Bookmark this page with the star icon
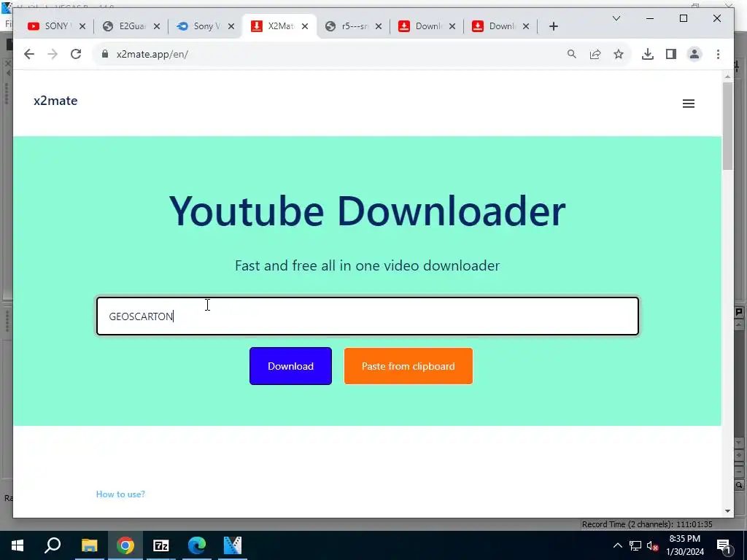Image resolution: width=747 pixels, height=560 pixels. tap(619, 54)
